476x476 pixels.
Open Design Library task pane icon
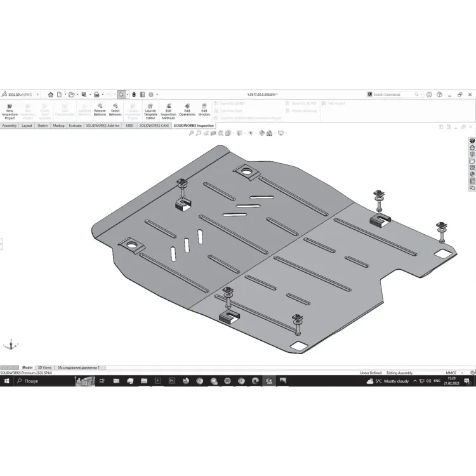(x=472, y=154)
